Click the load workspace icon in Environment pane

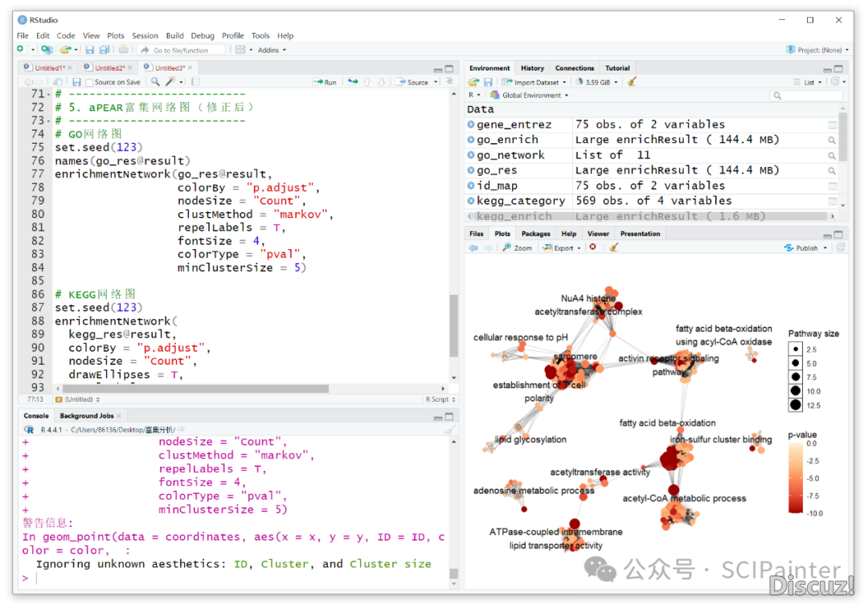point(473,82)
